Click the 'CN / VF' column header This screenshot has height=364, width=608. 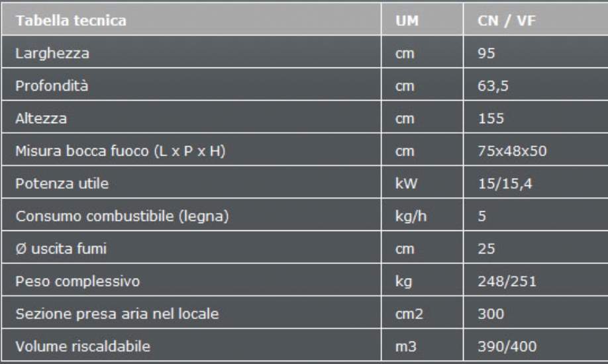click(x=536, y=19)
